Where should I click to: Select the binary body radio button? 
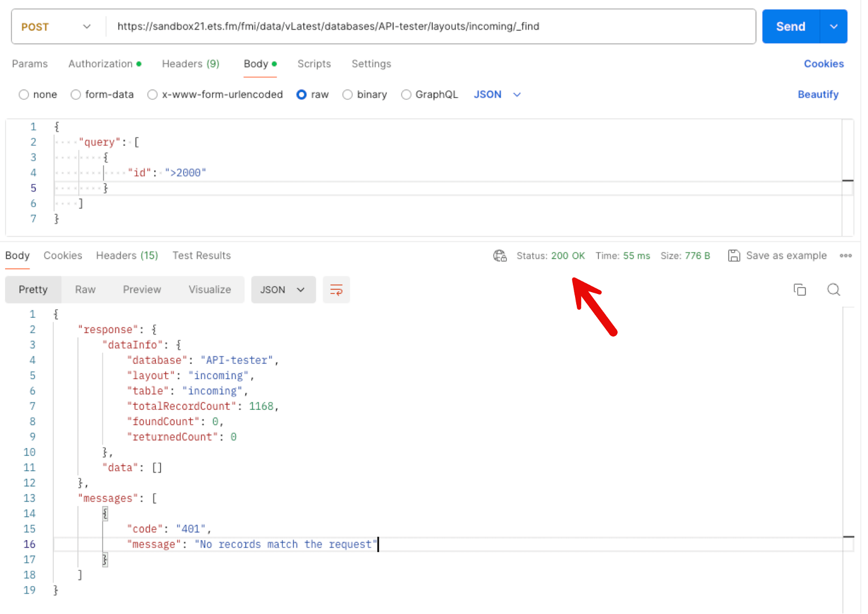(x=348, y=95)
